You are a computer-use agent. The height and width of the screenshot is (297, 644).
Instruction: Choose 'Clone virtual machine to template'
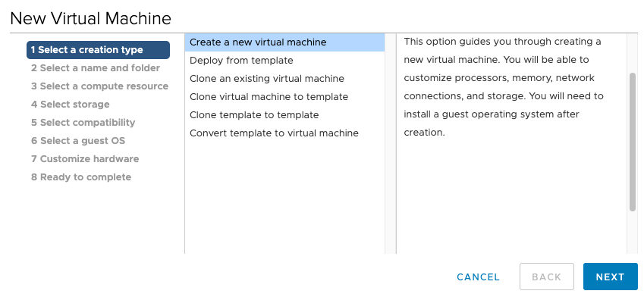coord(284,97)
